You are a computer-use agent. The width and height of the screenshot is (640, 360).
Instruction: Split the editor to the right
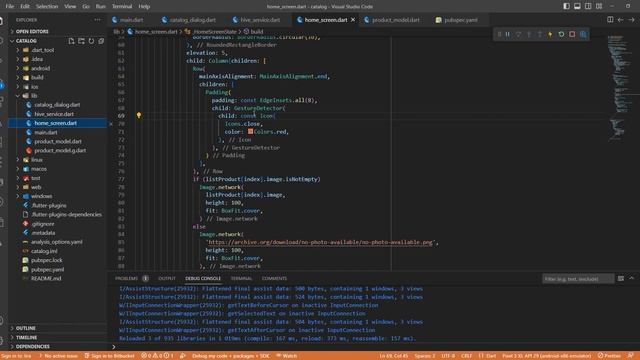pos(610,20)
